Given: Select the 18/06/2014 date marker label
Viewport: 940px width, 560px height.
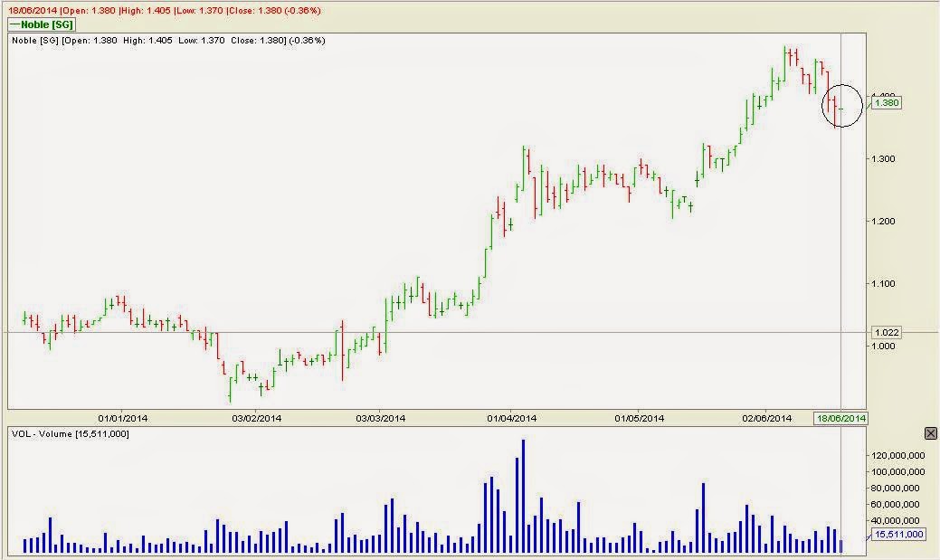Looking at the screenshot, I should pos(840,419).
